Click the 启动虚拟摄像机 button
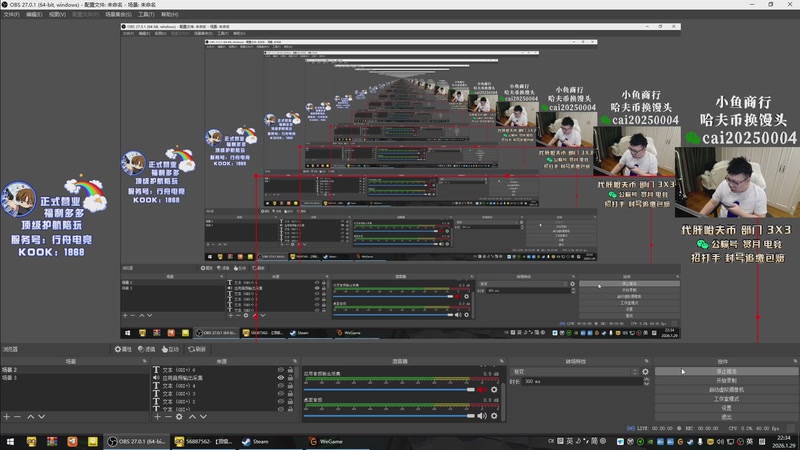The height and width of the screenshot is (450, 800). pyautogui.click(x=727, y=390)
